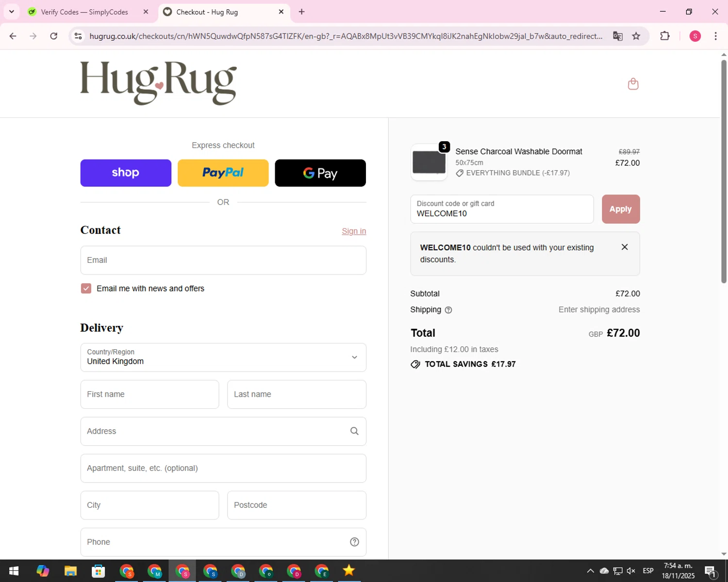Click the Discount code or gift card field

pyautogui.click(x=502, y=209)
